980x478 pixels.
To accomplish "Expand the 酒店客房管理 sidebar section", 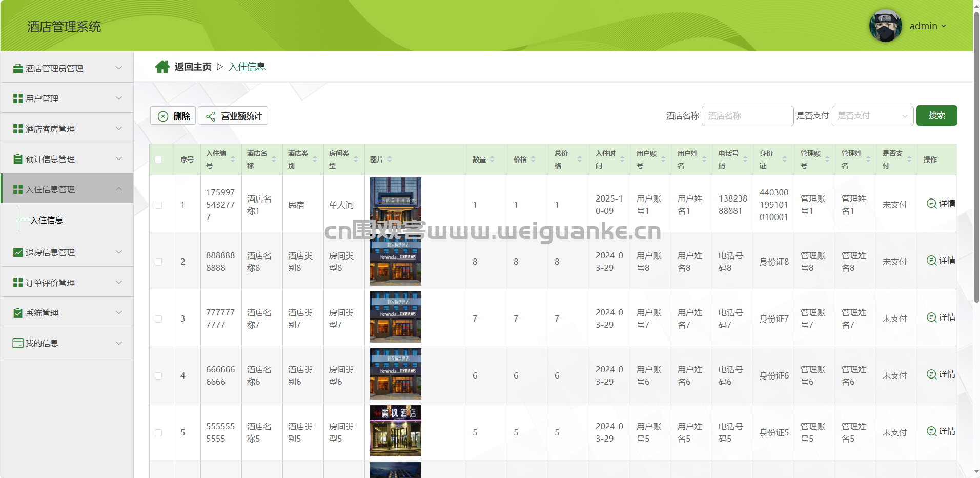I will 67,129.
